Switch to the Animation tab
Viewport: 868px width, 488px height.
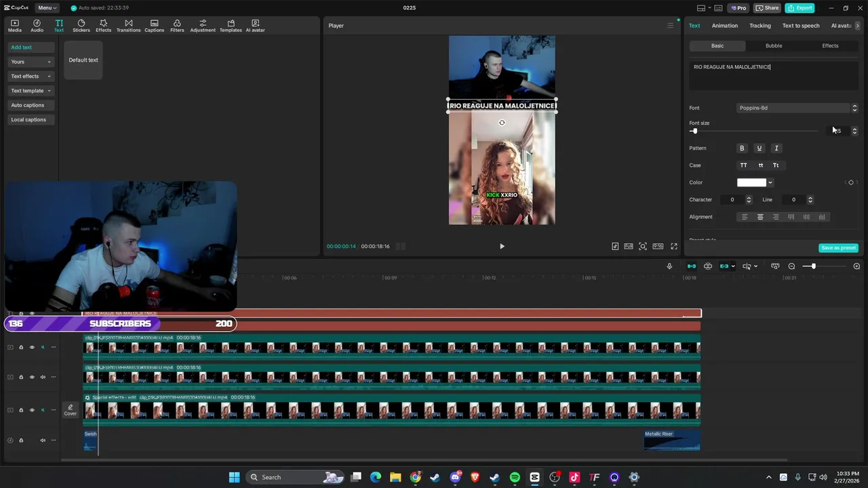724,26
